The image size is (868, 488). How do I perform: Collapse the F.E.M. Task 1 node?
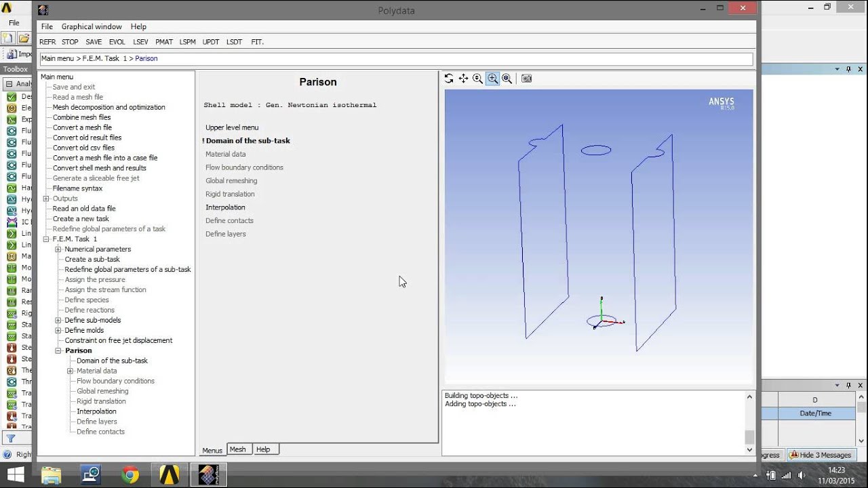[46, 239]
